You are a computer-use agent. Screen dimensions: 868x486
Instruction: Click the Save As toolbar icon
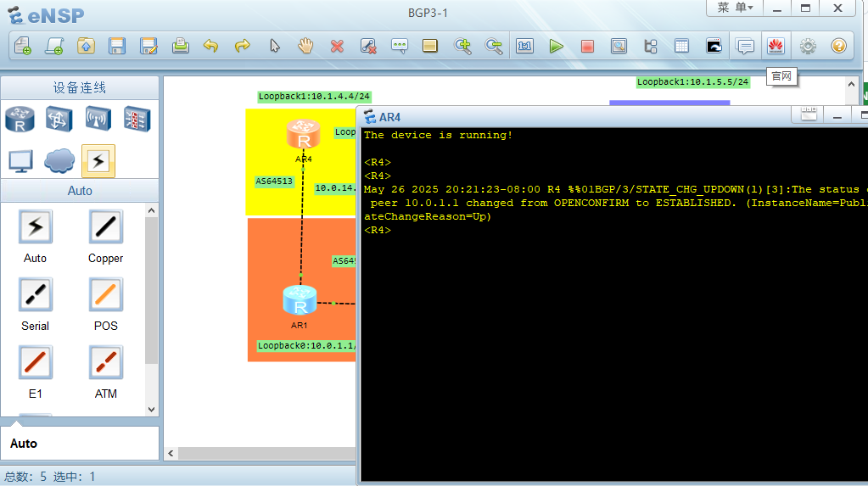148,46
